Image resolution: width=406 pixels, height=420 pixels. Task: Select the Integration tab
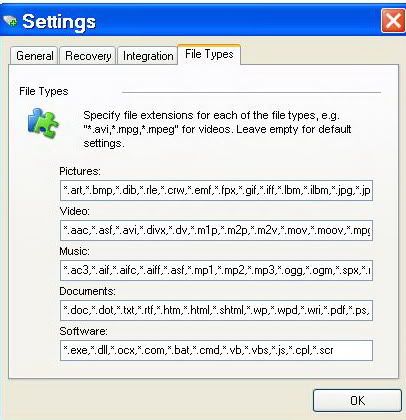click(x=148, y=56)
